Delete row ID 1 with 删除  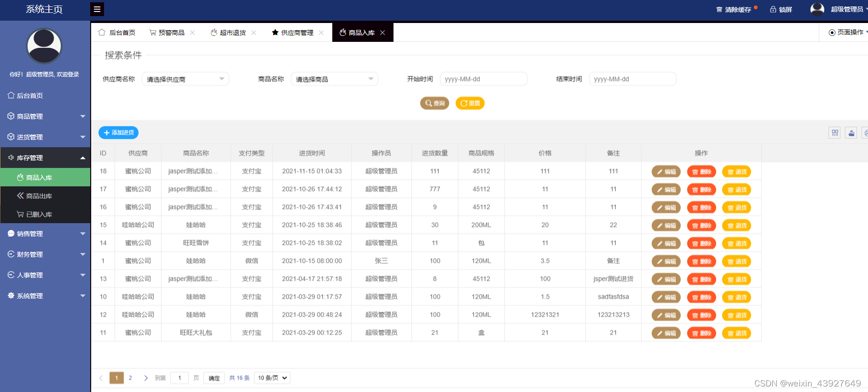pos(701,261)
